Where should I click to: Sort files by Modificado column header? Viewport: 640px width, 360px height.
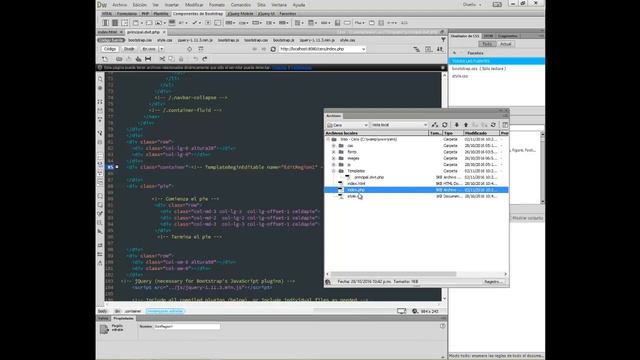(x=481, y=133)
